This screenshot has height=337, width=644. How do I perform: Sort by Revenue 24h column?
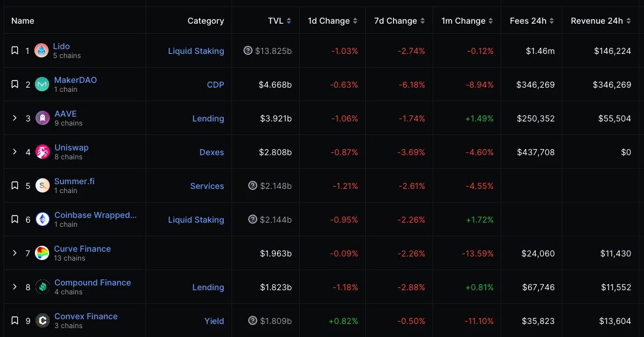(x=600, y=21)
